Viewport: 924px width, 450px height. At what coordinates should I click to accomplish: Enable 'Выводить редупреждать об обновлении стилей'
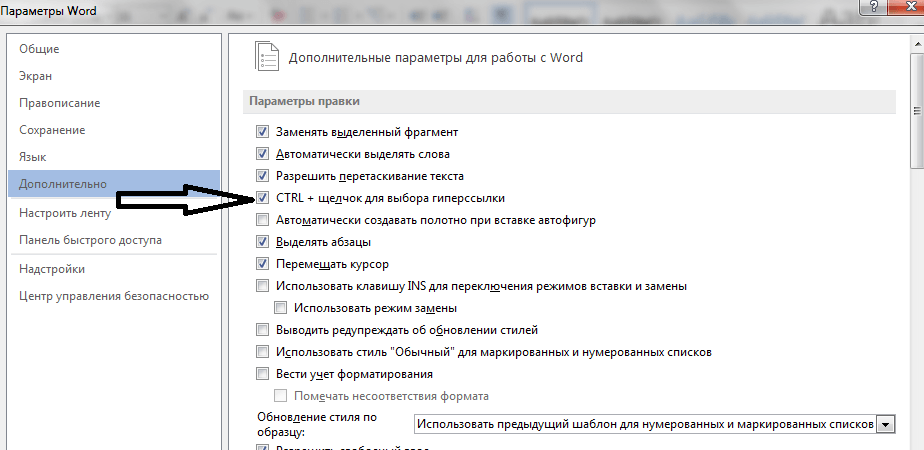coord(263,330)
